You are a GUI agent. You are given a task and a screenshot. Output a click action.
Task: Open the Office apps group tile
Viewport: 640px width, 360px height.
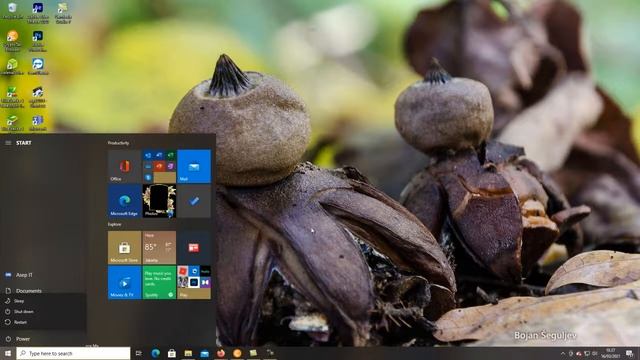159,166
